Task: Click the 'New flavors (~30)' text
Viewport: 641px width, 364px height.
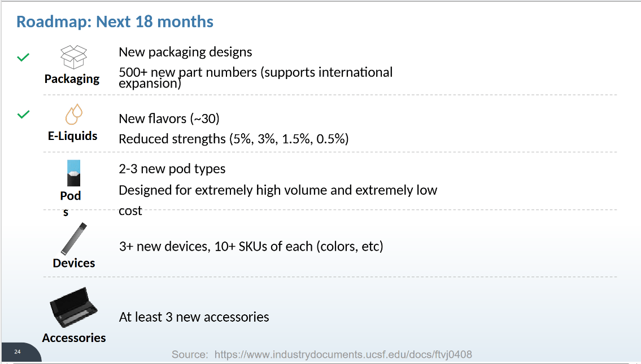Action: coord(169,119)
